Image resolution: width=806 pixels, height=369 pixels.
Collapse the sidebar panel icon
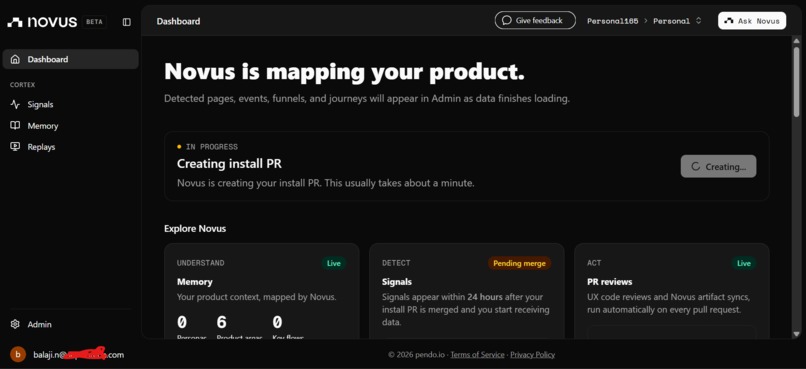[126, 22]
